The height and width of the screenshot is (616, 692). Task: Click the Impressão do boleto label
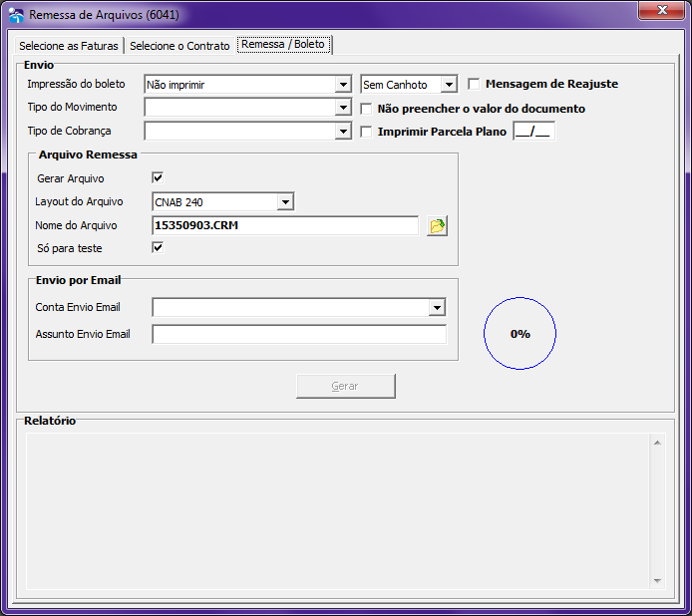pyautogui.click(x=76, y=84)
